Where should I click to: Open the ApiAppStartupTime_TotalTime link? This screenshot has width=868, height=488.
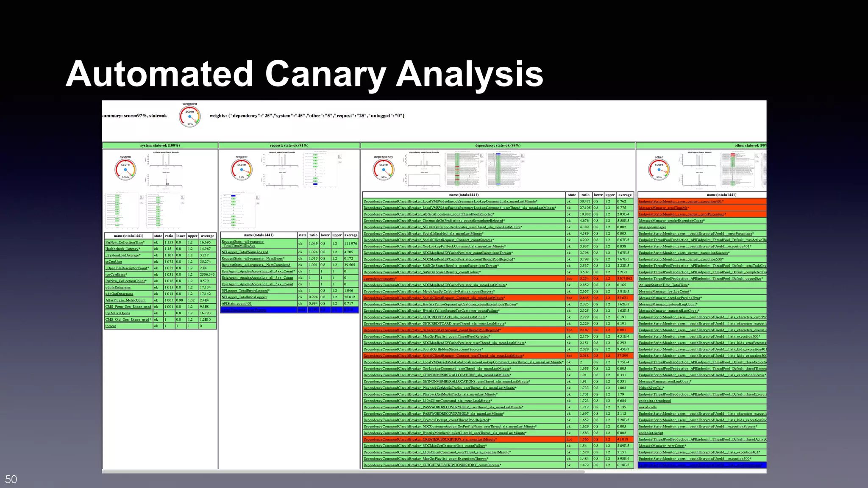click(x=664, y=285)
